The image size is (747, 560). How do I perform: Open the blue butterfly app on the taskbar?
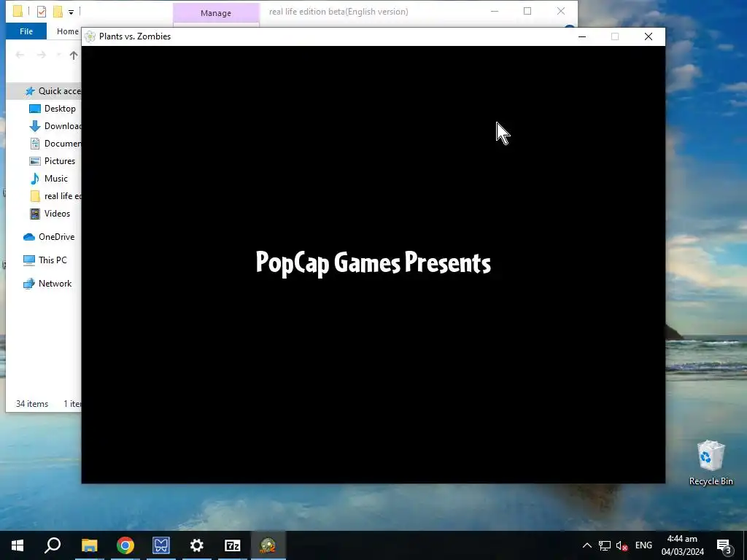coord(161,545)
